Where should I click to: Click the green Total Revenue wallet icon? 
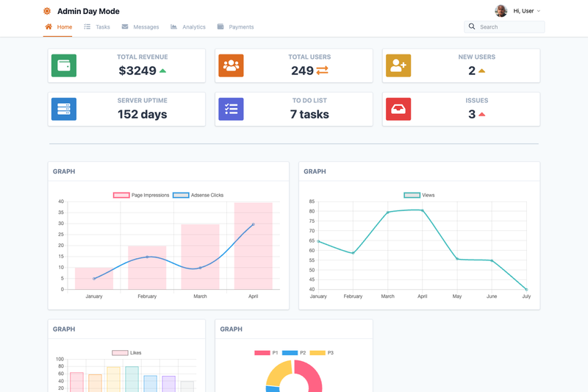click(x=64, y=65)
